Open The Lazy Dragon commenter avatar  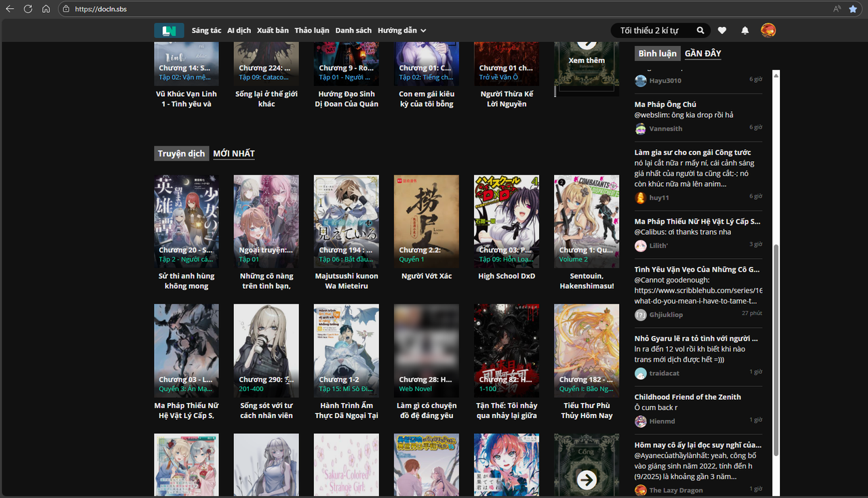pos(640,490)
